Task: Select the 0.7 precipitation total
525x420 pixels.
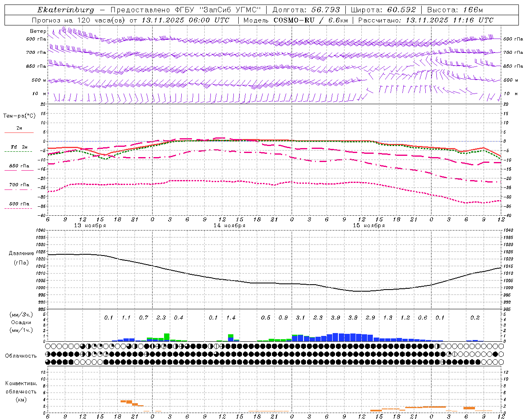Action: tap(144, 318)
